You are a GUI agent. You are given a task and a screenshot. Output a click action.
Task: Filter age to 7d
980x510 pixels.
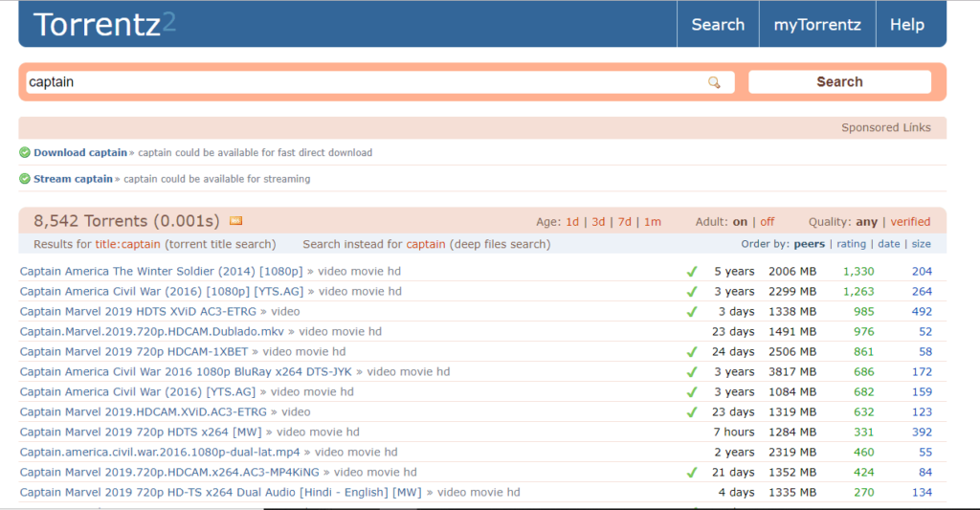[624, 222]
